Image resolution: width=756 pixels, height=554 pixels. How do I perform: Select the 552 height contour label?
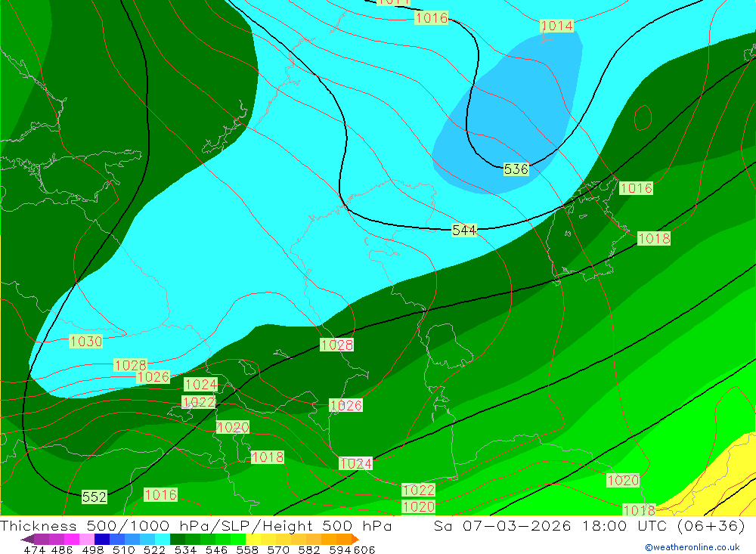pyautogui.click(x=94, y=497)
